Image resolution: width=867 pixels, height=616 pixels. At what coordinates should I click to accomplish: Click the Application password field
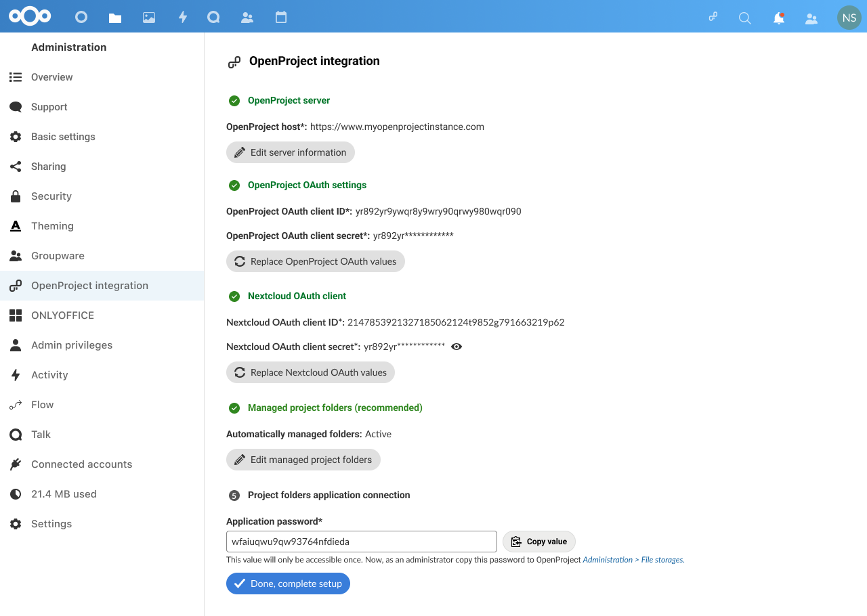click(362, 542)
